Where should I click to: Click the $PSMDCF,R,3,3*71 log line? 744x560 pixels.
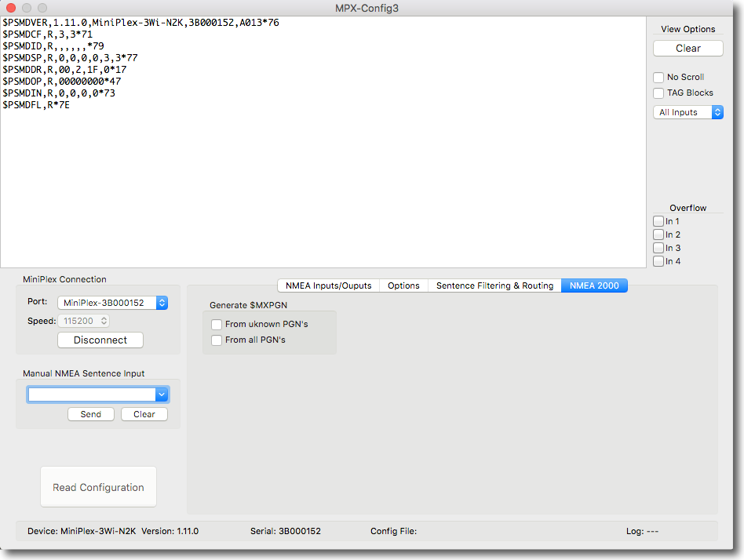click(x=47, y=35)
